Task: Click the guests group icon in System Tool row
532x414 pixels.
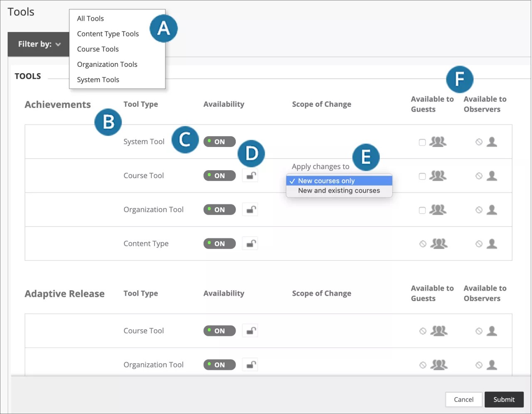Action: point(438,142)
